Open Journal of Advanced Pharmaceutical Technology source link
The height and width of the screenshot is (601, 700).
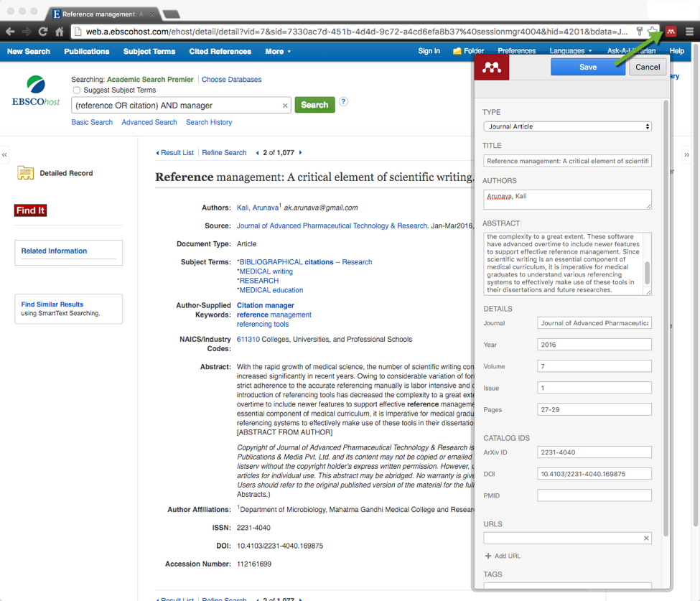(x=332, y=226)
